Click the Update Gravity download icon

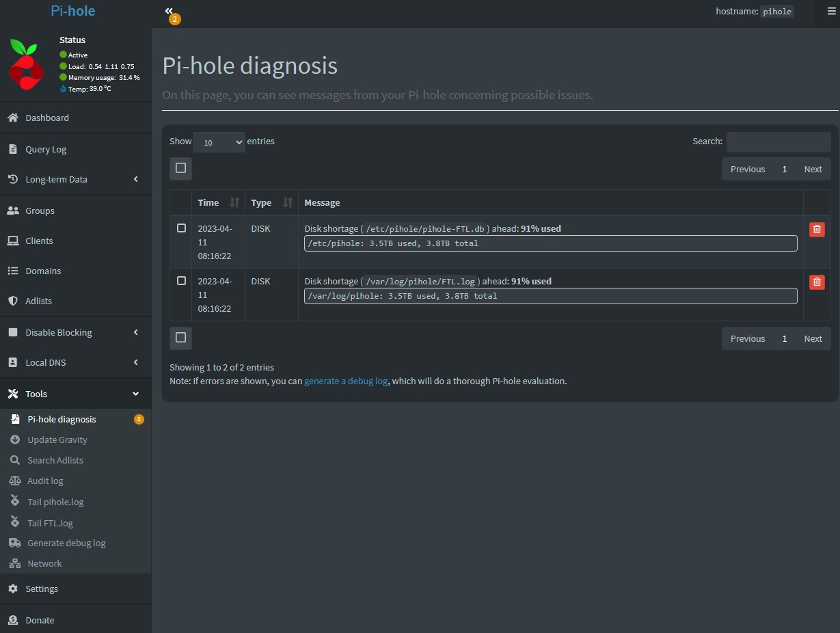[x=15, y=440]
